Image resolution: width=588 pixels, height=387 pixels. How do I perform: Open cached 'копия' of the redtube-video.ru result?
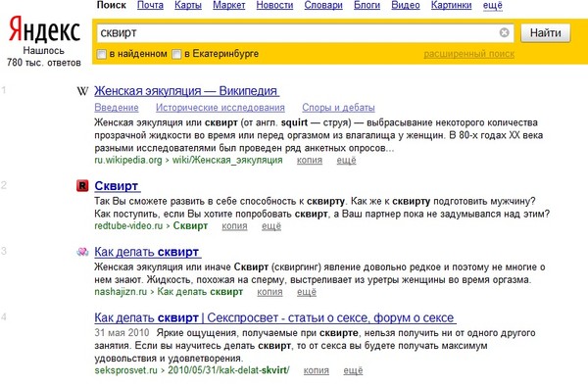click(x=234, y=226)
